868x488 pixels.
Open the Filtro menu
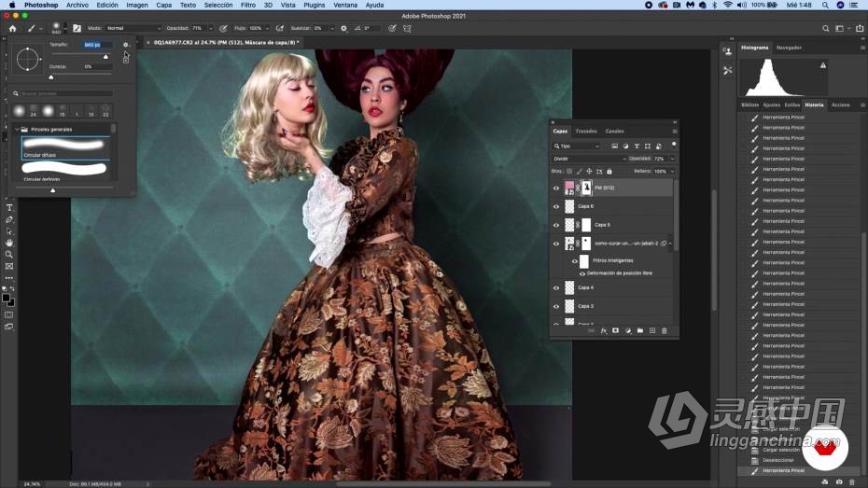(248, 5)
